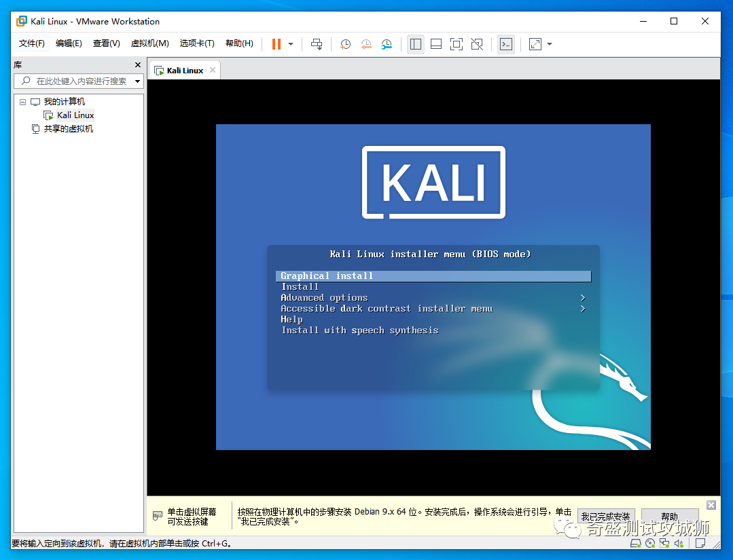Open the 虚拟机(M) menu
The image size is (733, 560).
point(149,43)
